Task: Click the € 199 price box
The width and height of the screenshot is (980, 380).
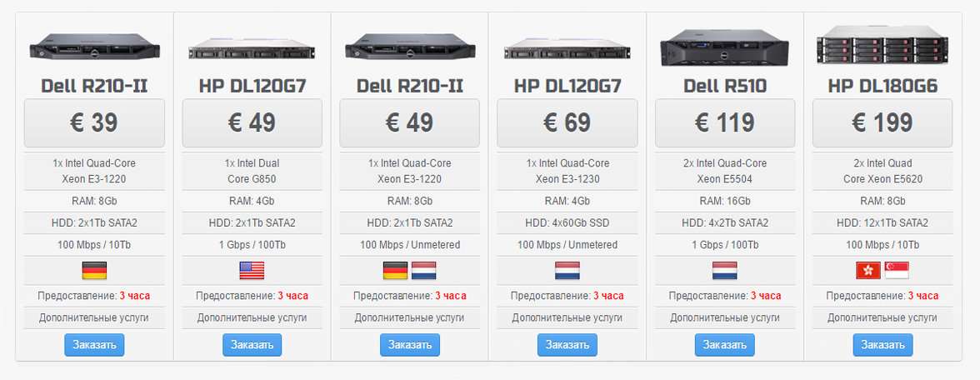Action: [x=882, y=123]
